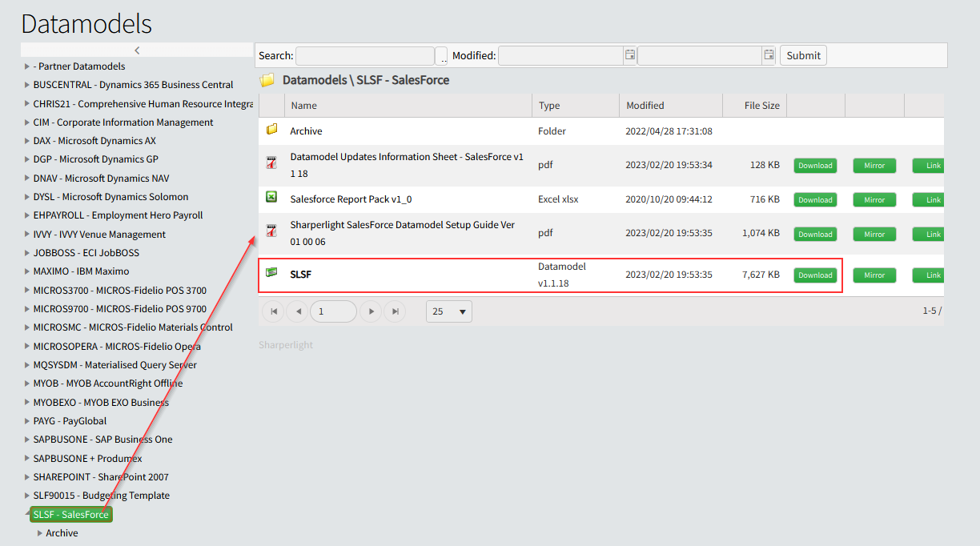Expand the CIM Corporate Information Management node
This screenshot has width=980, height=546.
26,122
